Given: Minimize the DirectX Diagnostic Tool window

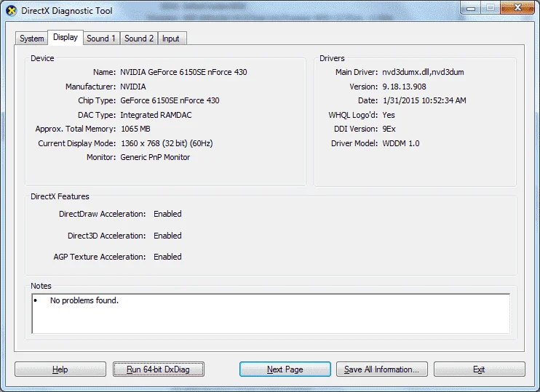Looking at the screenshot, I should pyautogui.click(x=471, y=8).
